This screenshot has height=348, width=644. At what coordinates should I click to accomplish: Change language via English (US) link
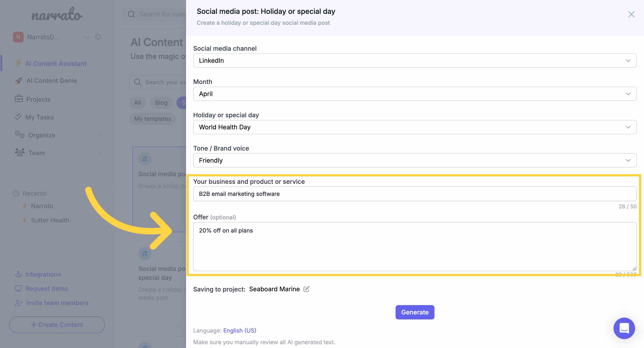(239, 330)
